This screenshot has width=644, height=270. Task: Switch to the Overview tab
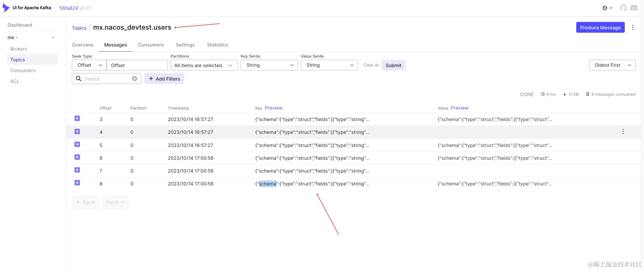point(83,45)
